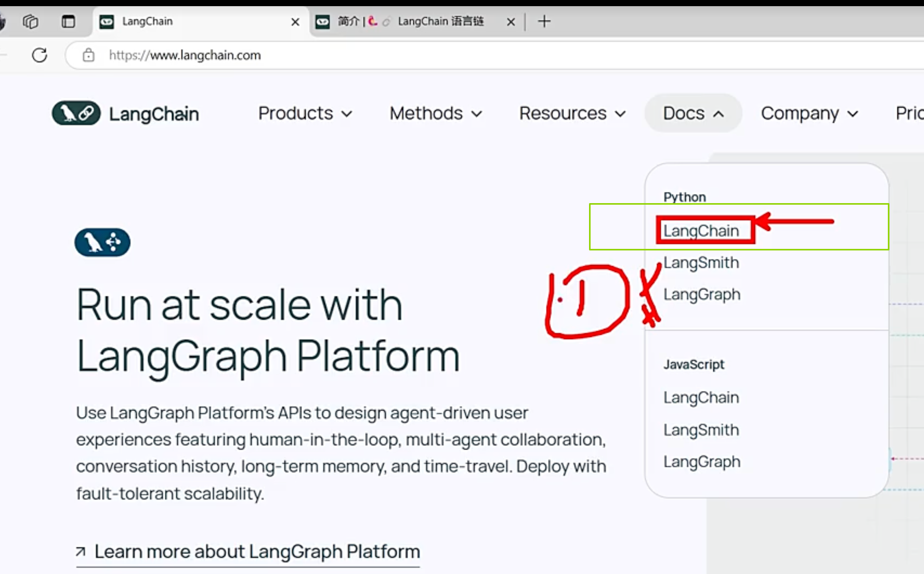This screenshot has height=574, width=924.
Task: Open JavaScript LangSmith docs
Action: pos(701,430)
